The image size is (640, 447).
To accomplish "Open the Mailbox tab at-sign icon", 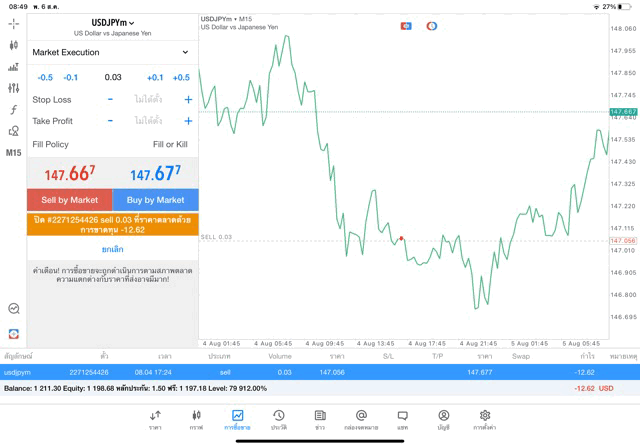I will 361,419.
